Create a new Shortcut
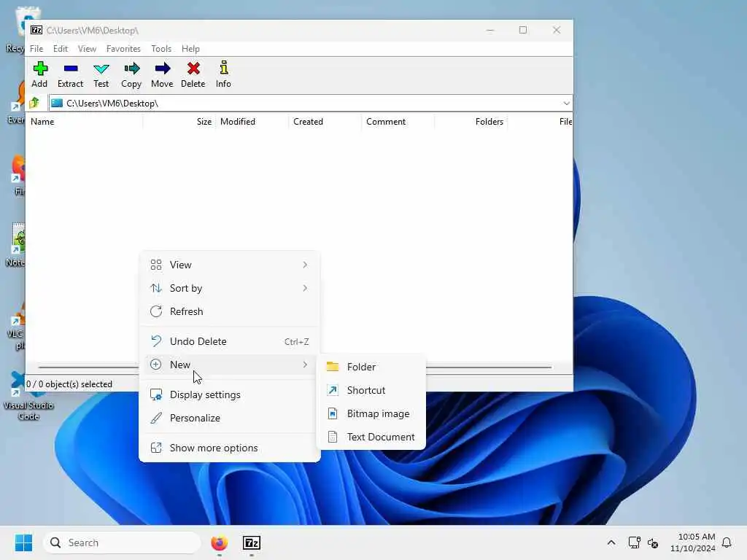The width and height of the screenshot is (747, 560). (x=371, y=390)
